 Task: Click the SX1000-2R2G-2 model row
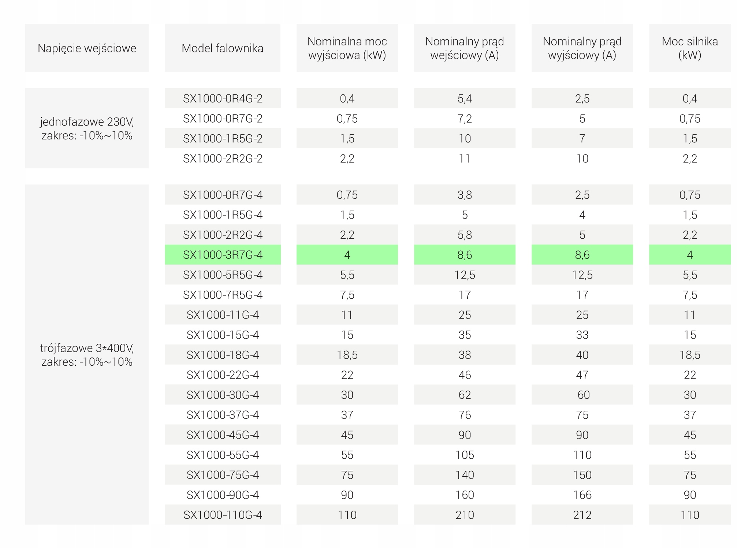pyautogui.click(x=223, y=159)
